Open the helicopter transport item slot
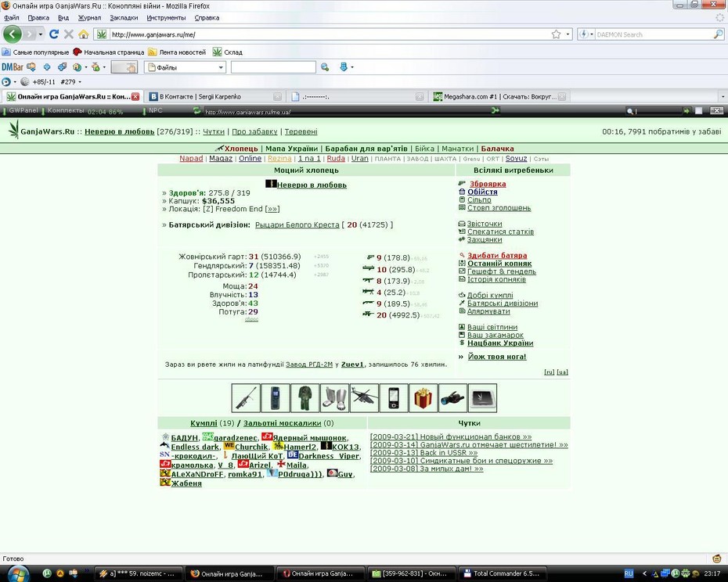The width and height of the screenshot is (728, 582). (x=364, y=397)
